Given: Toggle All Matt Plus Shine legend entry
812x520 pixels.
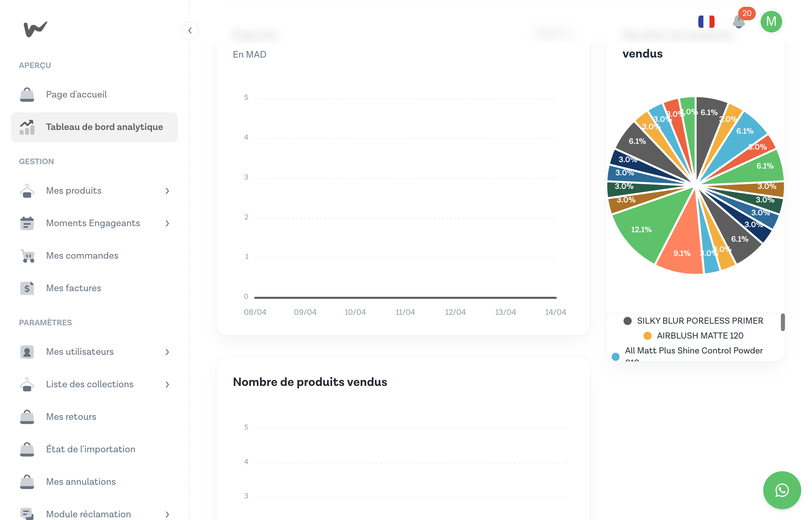Looking at the screenshot, I should (x=693, y=351).
